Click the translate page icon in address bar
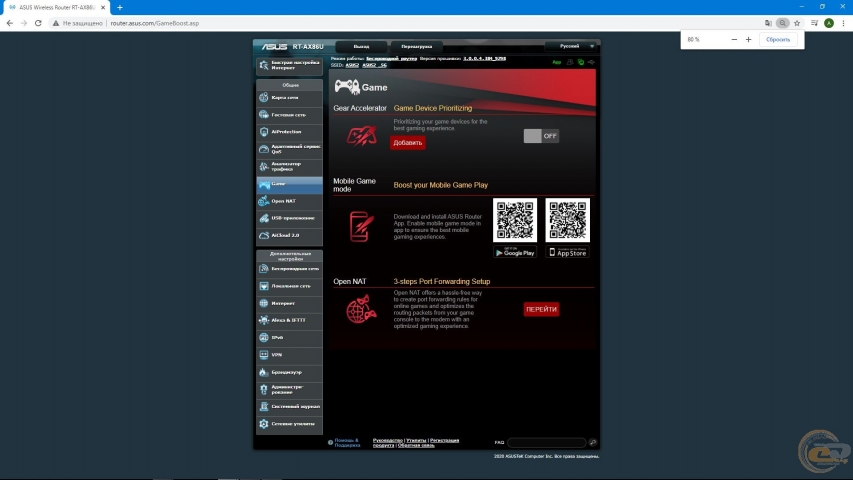Screen dimensions: 853x480 [x=768, y=23]
